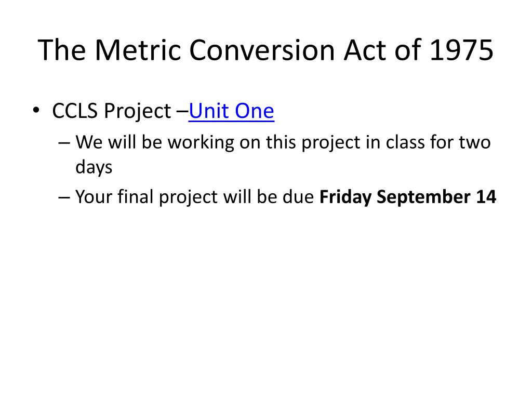The height and width of the screenshot is (399, 532).
Task: Select the word 'Act' in the title
Action: (365, 50)
